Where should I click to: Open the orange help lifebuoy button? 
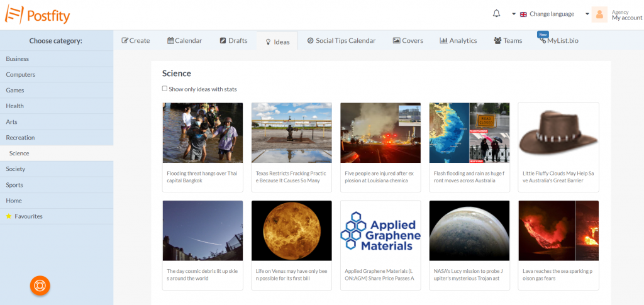[x=40, y=286]
